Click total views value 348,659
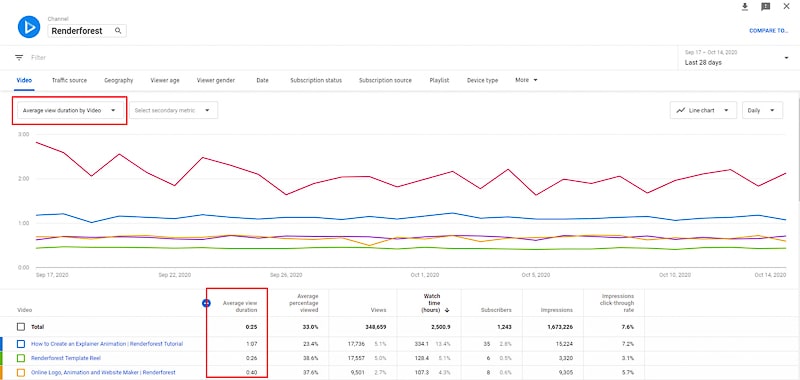The height and width of the screenshot is (380, 800). 376,327
